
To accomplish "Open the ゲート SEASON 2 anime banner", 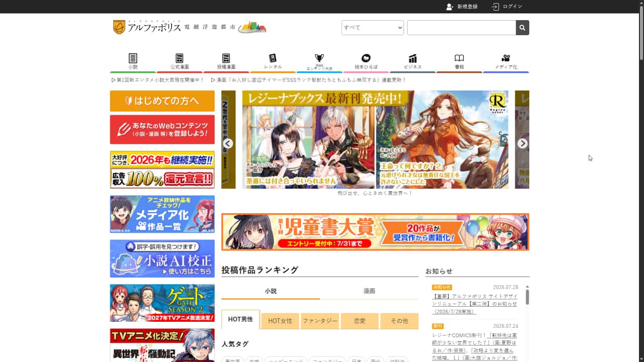I will click(x=163, y=303).
